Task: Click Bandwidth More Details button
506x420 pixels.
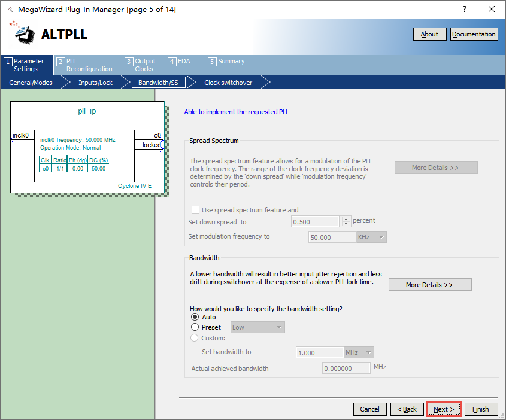Action: click(x=430, y=285)
